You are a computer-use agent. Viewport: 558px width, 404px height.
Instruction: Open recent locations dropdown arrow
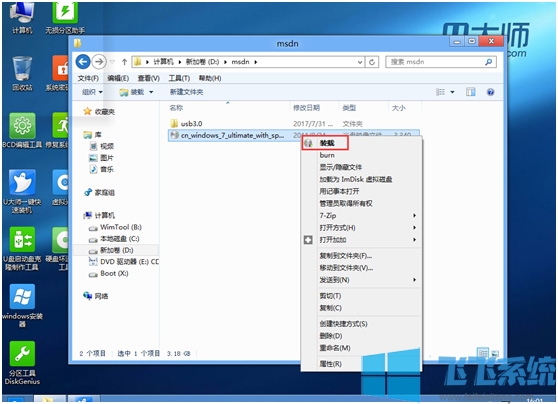click(x=112, y=62)
